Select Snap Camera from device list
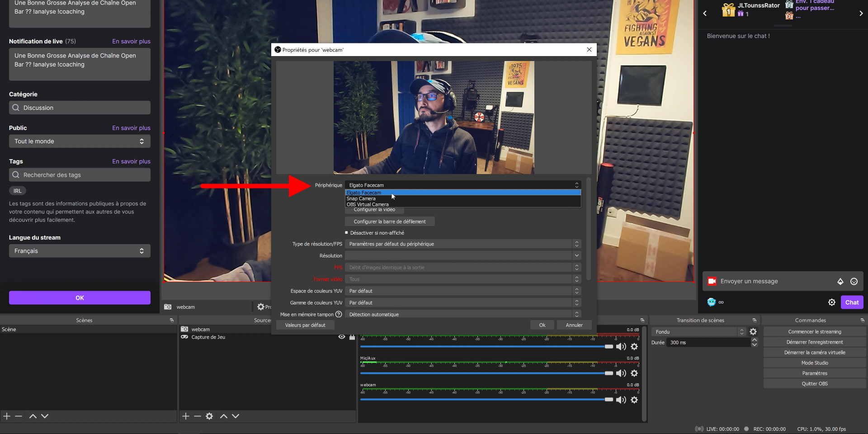The image size is (868, 434). 361,198
